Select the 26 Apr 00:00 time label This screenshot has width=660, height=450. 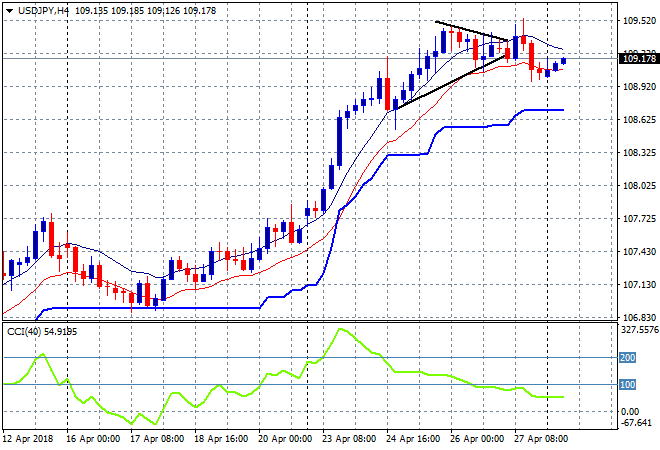tap(477, 439)
